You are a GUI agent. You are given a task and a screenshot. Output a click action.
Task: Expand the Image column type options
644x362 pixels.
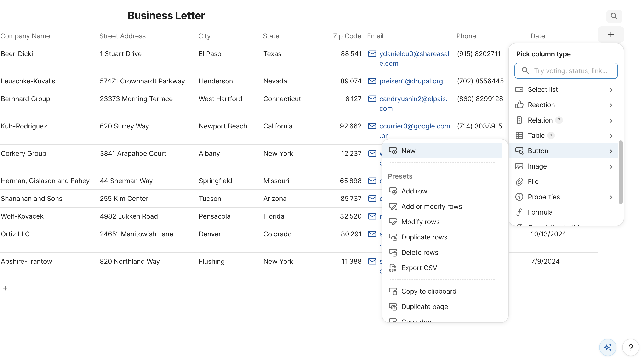537,166
